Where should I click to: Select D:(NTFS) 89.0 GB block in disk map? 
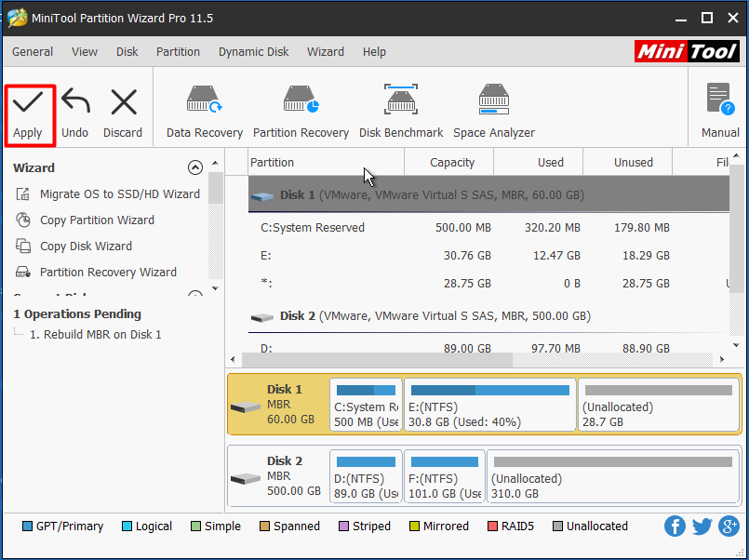click(366, 475)
